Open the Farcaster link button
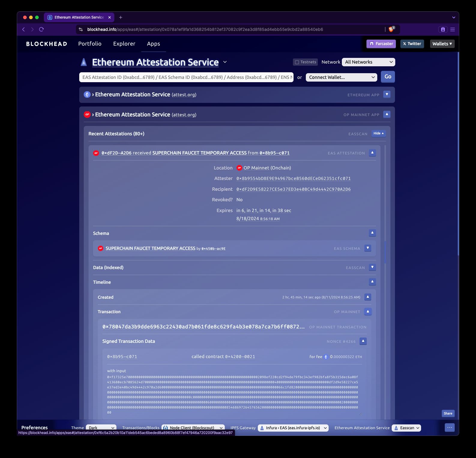This screenshot has height=458, width=476. pos(381,44)
